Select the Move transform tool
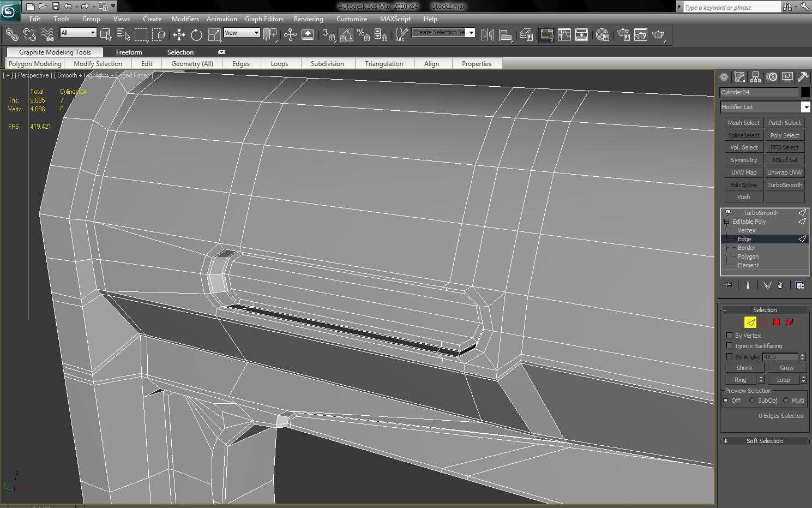Image resolution: width=812 pixels, height=508 pixels. click(x=179, y=35)
